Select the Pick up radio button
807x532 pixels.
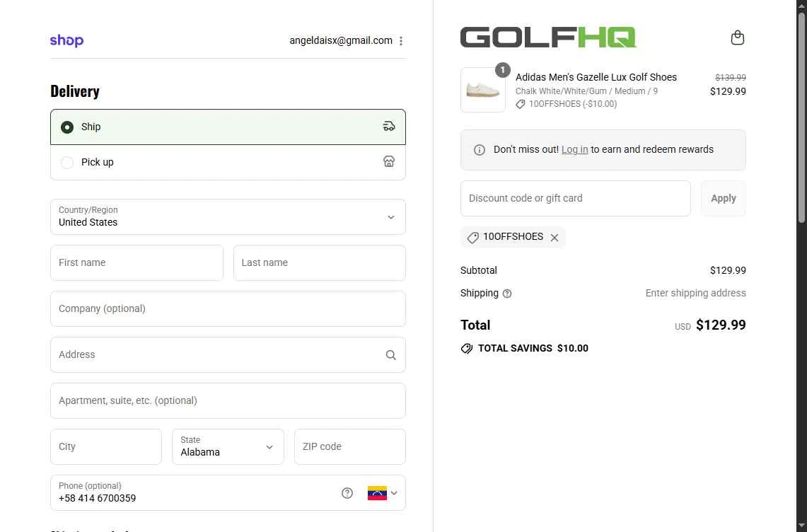tap(67, 162)
